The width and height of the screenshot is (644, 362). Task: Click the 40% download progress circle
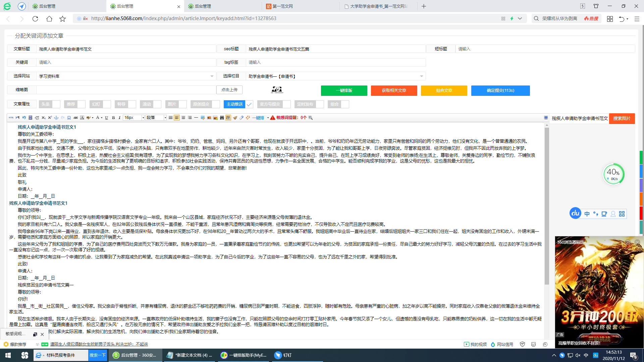coord(614,174)
